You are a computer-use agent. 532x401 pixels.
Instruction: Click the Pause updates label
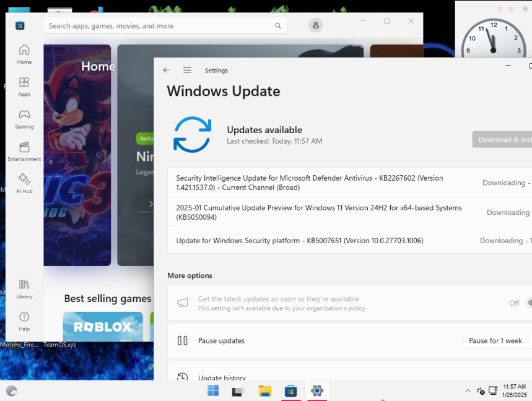tap(221, 340)
